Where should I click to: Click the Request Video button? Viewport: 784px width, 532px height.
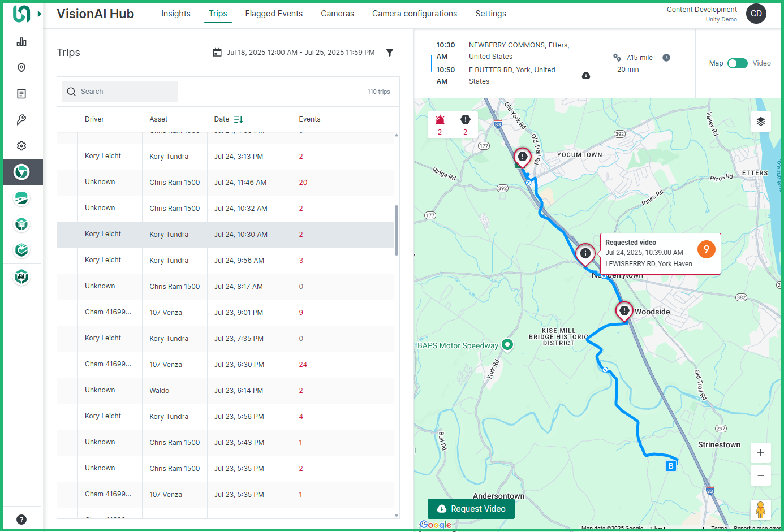pyautogui.click(x=471, y=509)
